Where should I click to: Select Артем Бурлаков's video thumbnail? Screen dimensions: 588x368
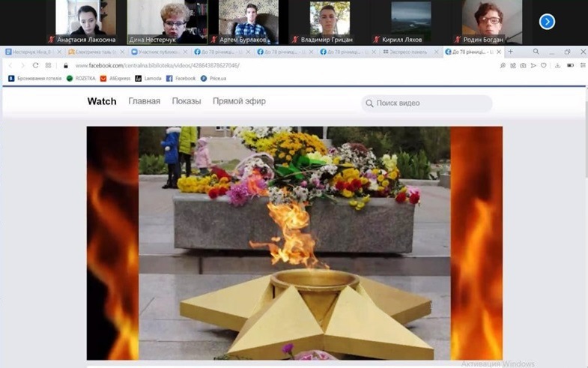(x=249, y=22)
